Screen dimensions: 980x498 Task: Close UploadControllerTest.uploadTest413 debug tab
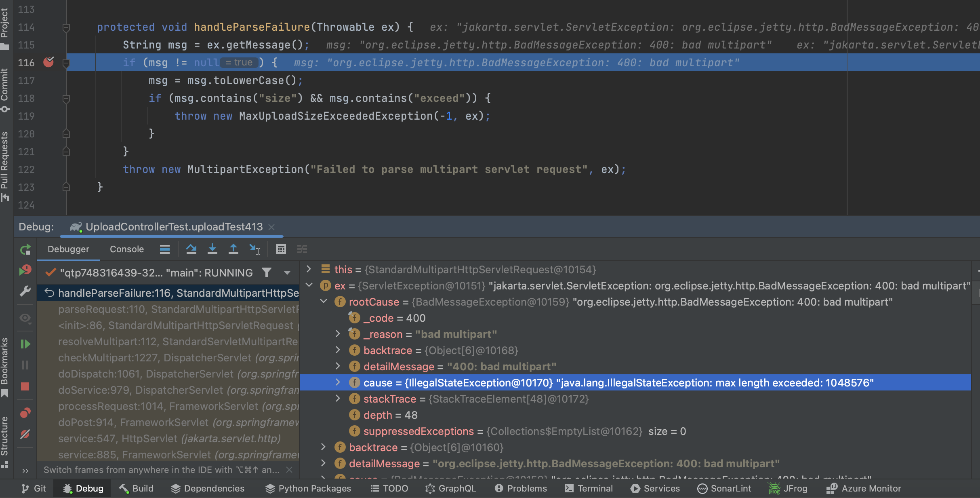(271, 227)
